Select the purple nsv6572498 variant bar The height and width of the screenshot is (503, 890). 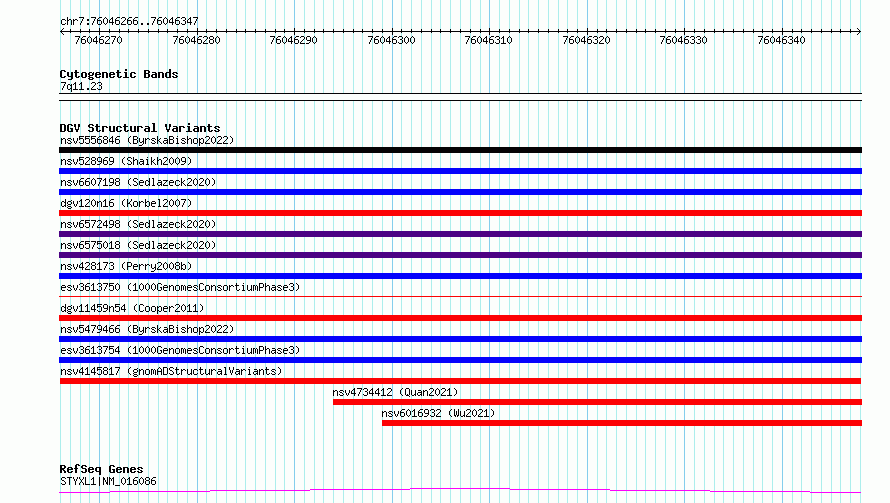[460, 234]
